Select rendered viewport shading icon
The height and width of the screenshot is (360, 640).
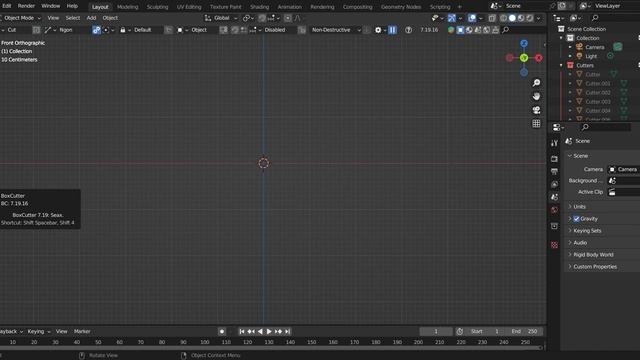tap(529, 18)
